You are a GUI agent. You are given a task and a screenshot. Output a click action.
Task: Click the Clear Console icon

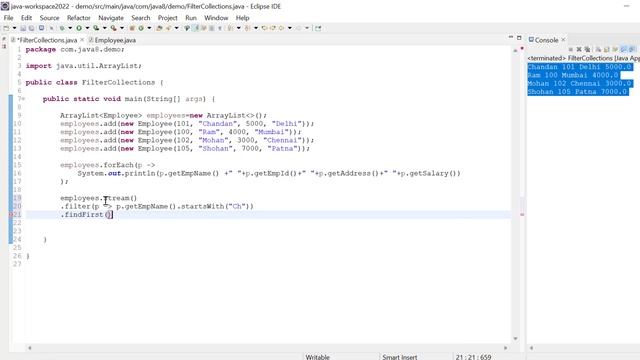click(598, 50)
